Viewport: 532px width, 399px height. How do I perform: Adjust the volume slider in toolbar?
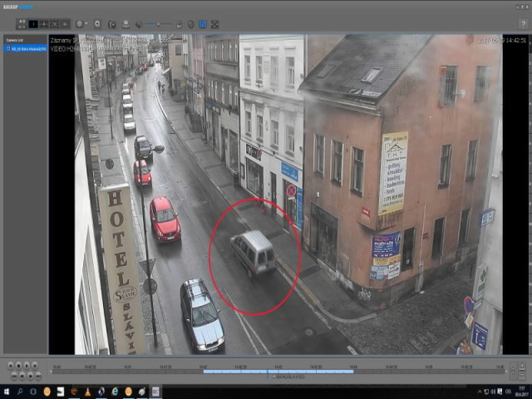coord(158,24)
